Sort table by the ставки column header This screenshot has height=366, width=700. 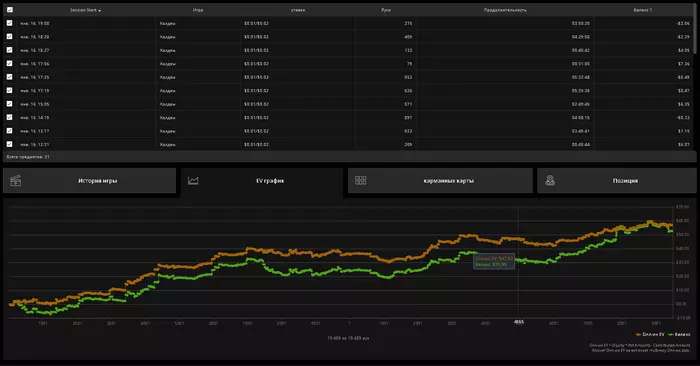point(298,10)
